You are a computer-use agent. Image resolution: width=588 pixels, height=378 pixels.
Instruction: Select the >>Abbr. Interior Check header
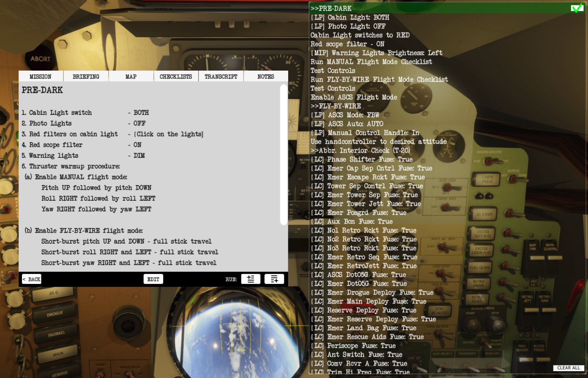point(360,151)
